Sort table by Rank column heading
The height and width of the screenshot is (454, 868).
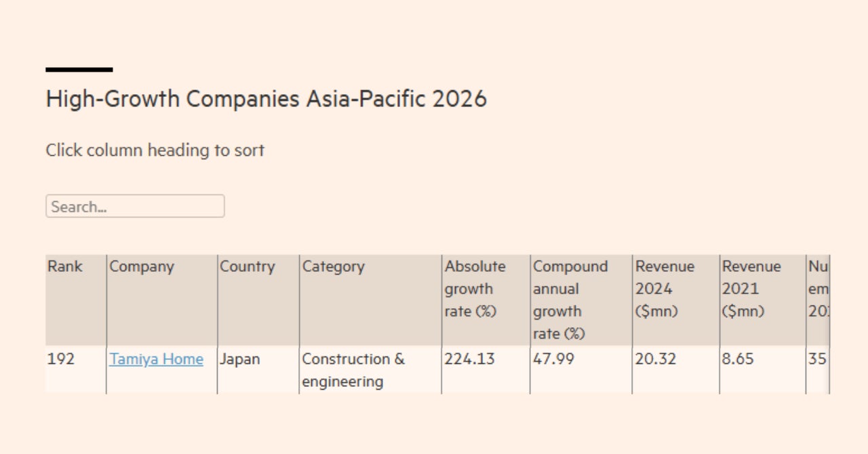click(x=65, y=267)
